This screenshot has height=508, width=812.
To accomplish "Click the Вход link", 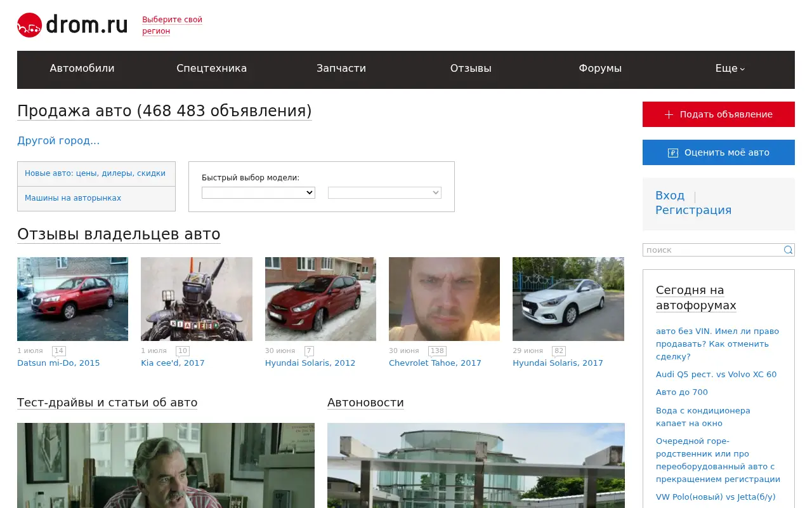I will (x=670, y=196).
